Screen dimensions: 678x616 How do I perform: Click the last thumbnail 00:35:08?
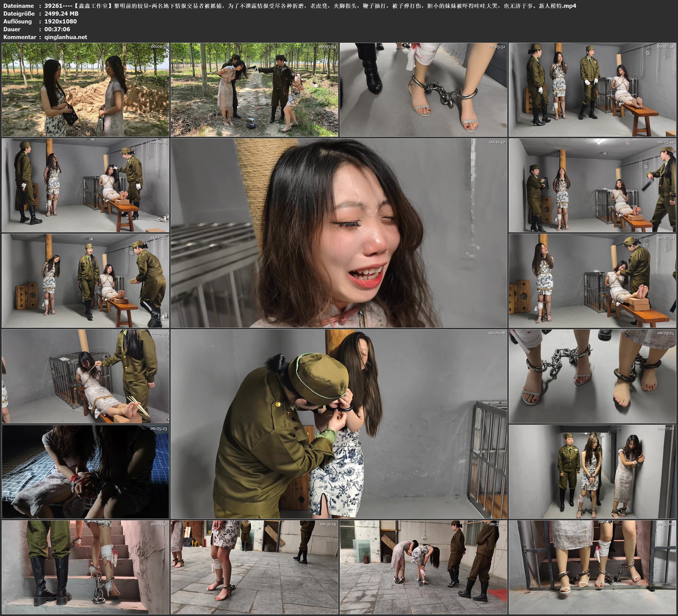tap(593, 567)
